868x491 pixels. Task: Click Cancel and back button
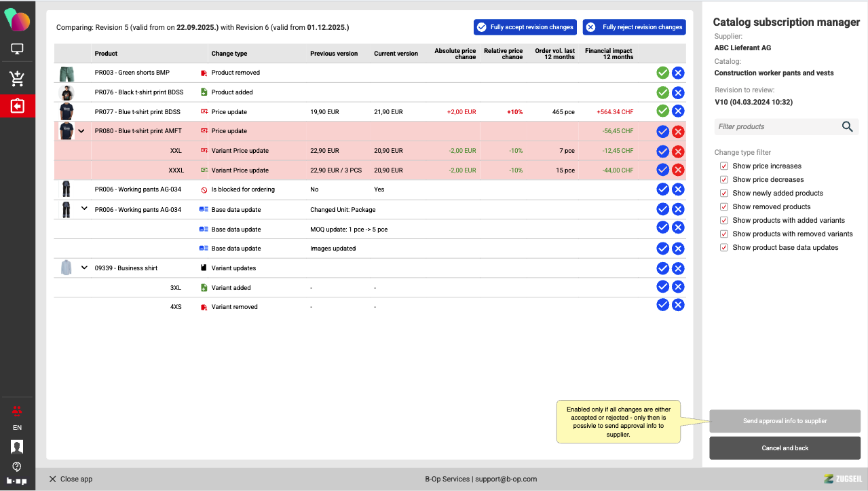coord(785,448)
